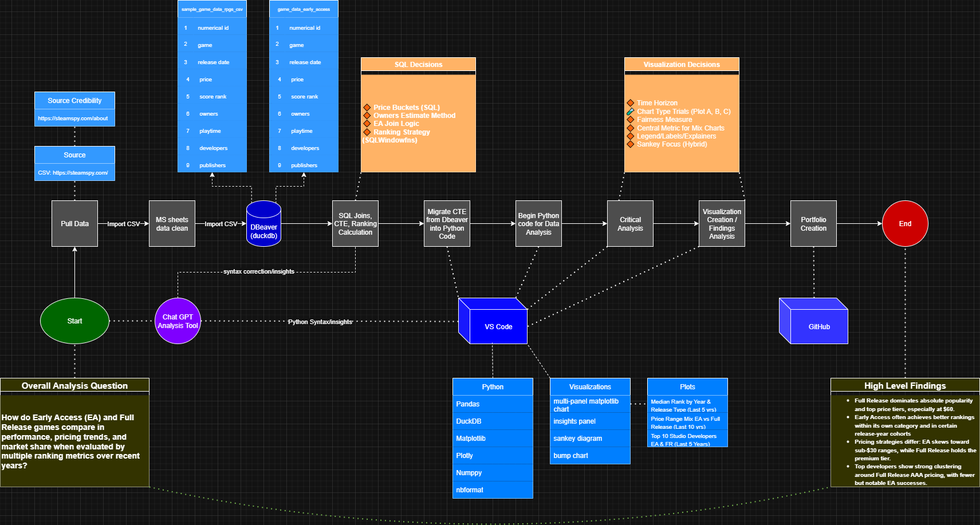Select the Pull Data process box

[x=74, y=224]
